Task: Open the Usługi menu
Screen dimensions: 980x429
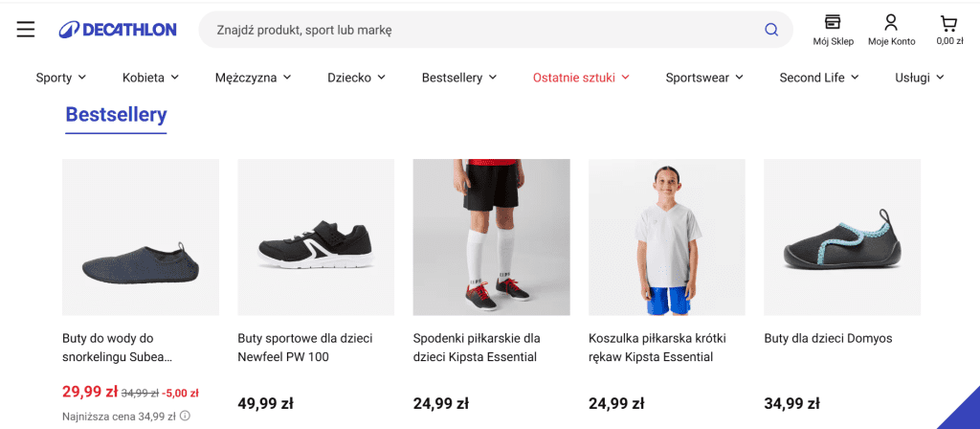Action: pos(920,78)
